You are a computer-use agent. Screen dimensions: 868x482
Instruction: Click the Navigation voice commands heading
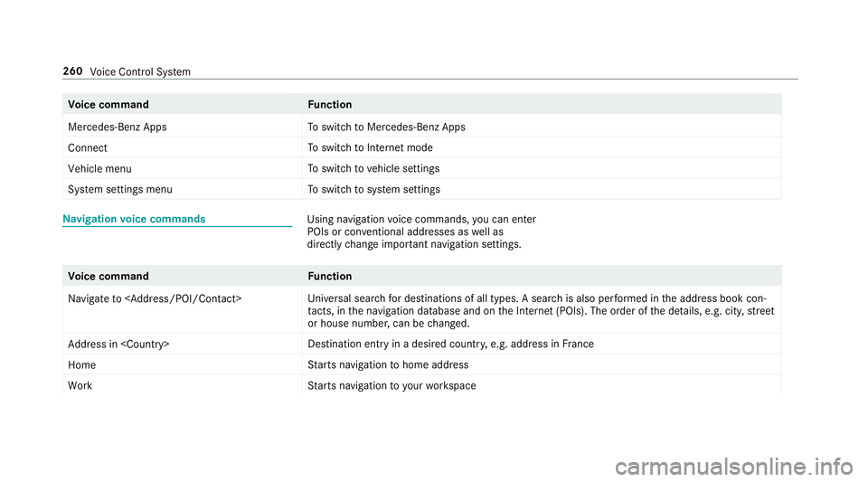pyautogui.click(x=134, y=219)
